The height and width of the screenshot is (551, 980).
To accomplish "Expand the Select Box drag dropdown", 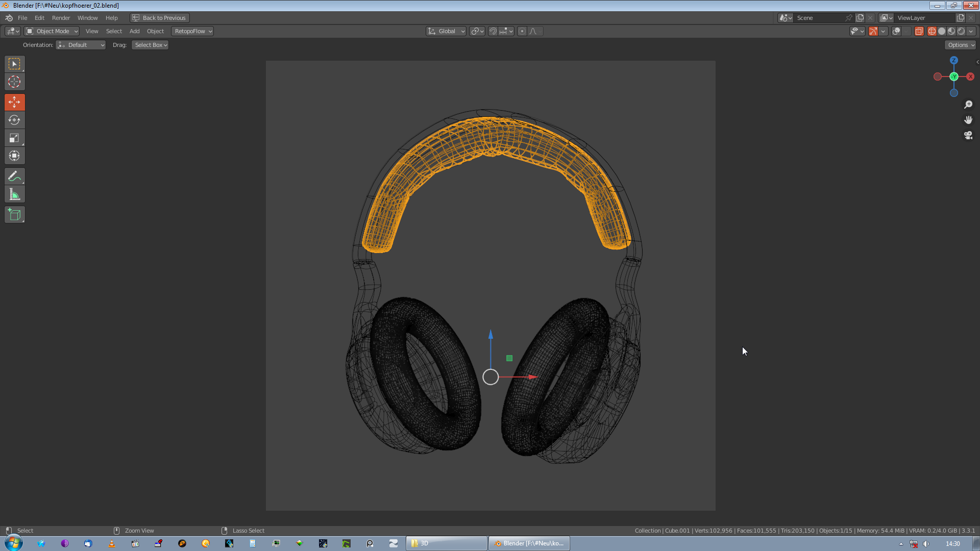I will [150, 45].
